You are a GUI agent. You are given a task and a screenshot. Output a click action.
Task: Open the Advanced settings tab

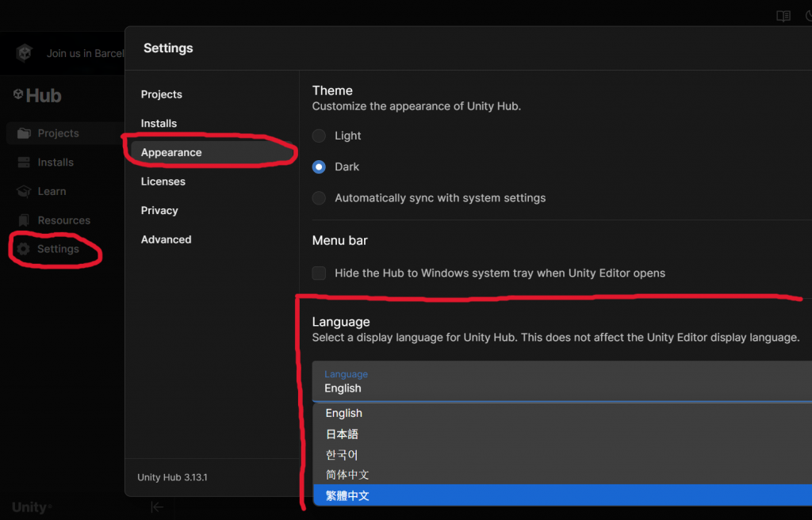pos(167,239)
